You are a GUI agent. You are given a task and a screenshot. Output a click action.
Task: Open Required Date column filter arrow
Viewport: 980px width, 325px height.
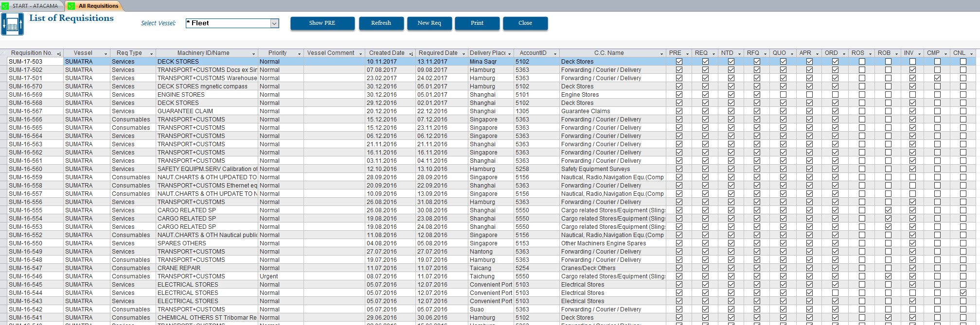pos(463,53)
